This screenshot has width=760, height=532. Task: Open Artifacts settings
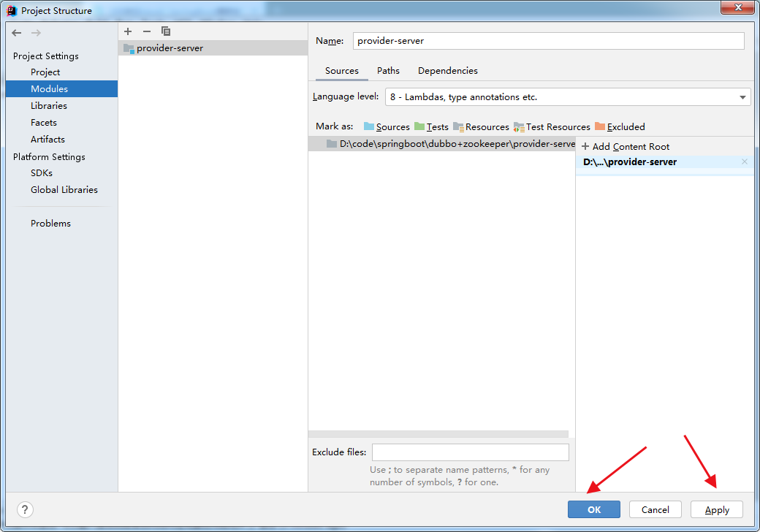pos(47,140)
